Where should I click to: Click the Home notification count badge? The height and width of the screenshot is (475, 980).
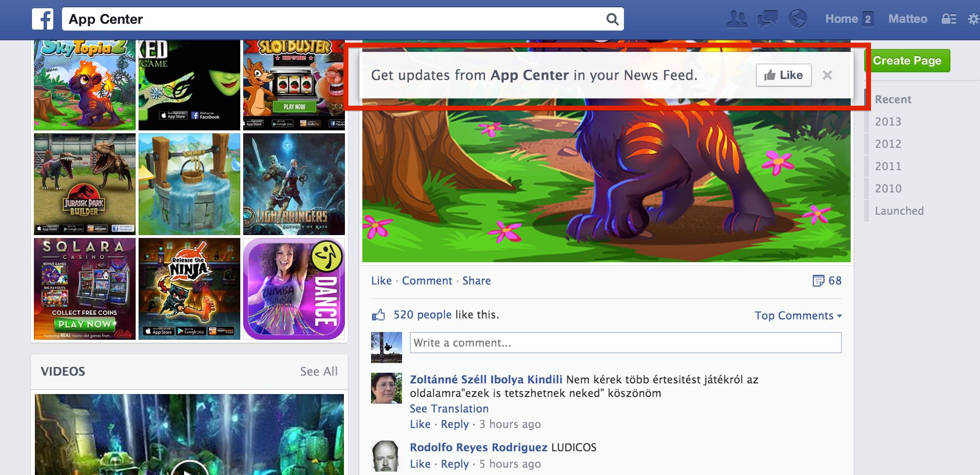[x=868, y=19]
